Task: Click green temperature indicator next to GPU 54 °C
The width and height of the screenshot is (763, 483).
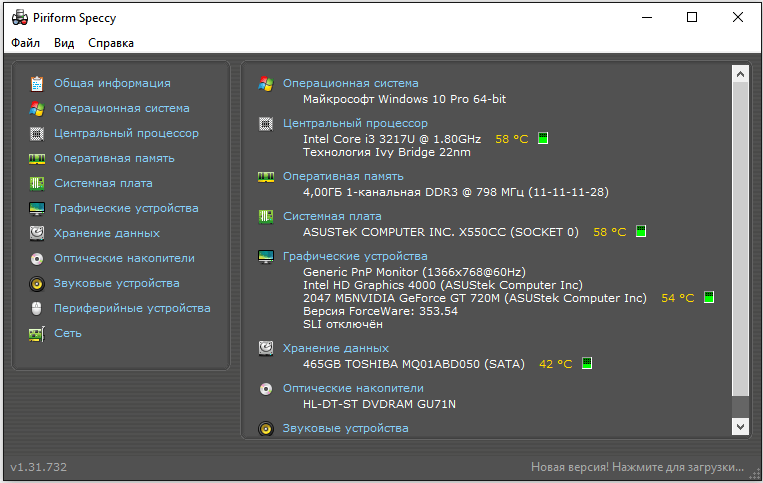Action: [709, 297]
